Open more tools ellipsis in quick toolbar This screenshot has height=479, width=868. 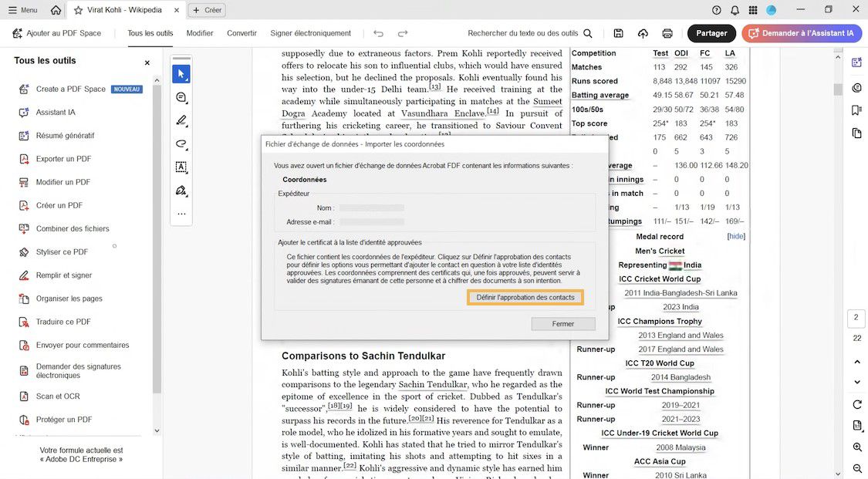pyautogui.click(x=181, y=214)
